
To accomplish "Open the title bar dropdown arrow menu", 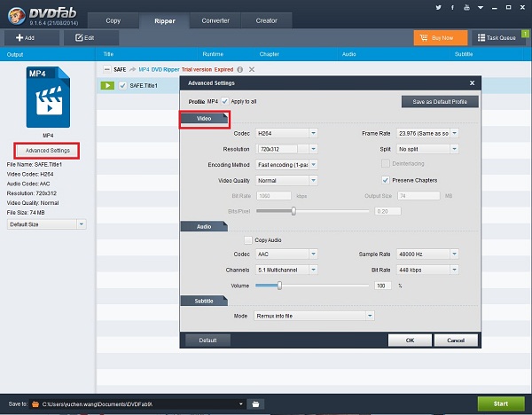I will 481,7.
